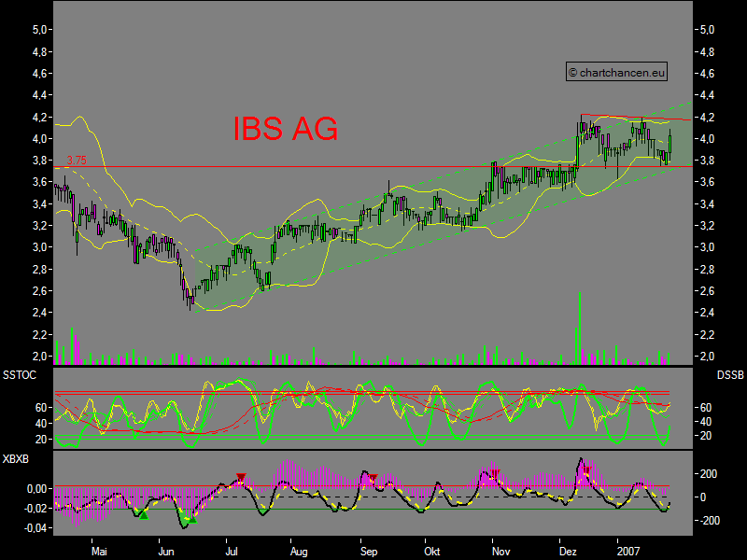Viewport: 747px width, 560px height.
Task: Select the green buy-signal triangle in June
Action: point(145,515)
